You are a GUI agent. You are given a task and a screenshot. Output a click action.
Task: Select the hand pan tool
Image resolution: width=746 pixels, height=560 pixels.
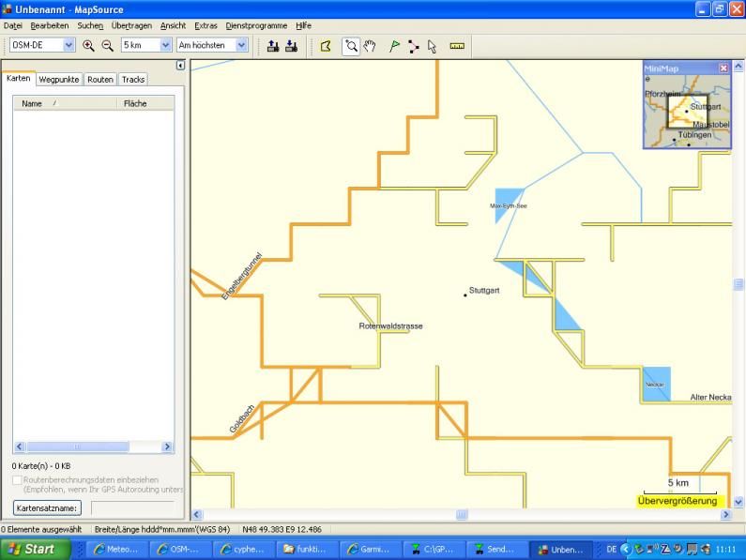(370, 46)
